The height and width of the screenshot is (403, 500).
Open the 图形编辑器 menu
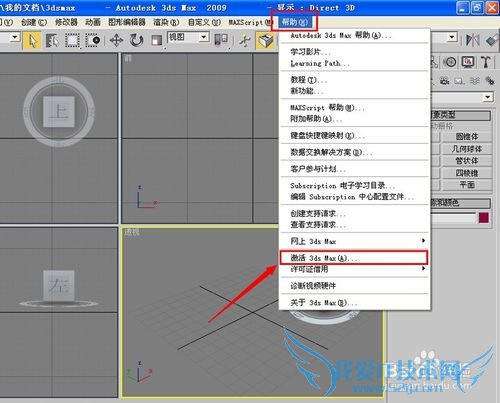click(x=127, y=22)
